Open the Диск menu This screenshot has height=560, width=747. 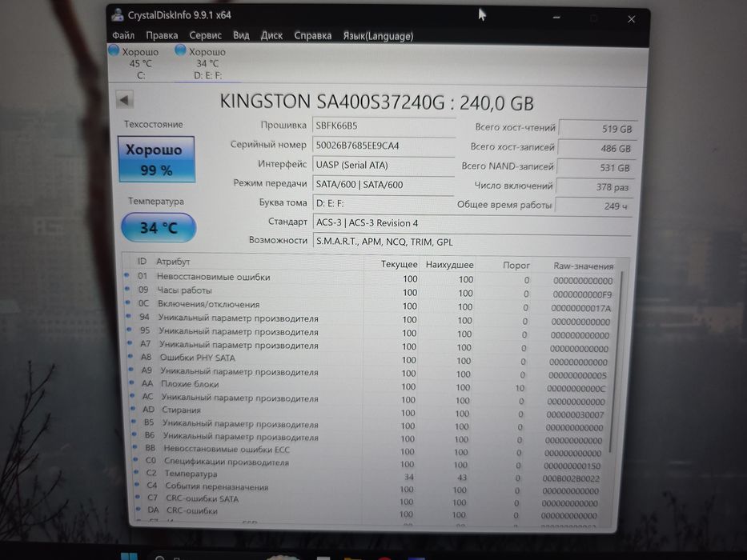coord(271,36)
